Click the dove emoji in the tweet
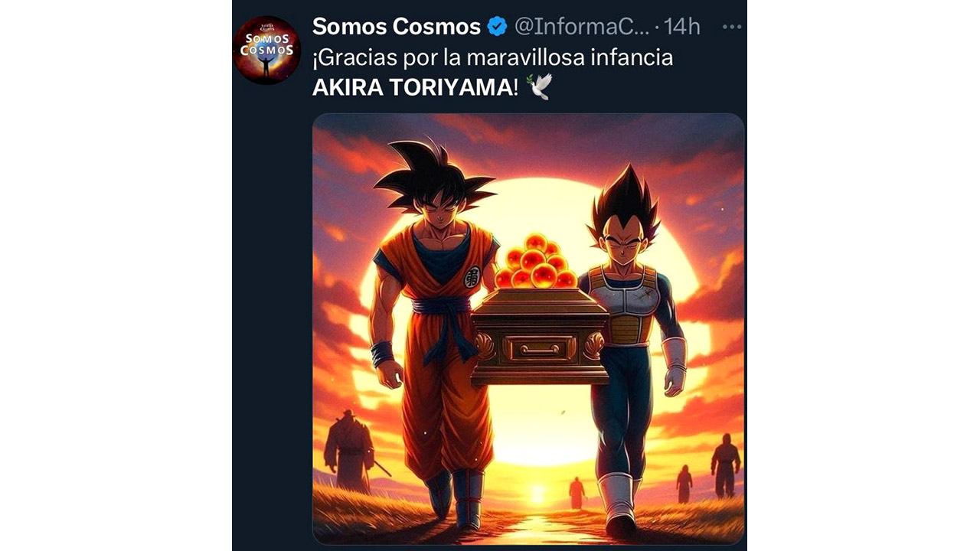The image size is (980, 551). point(540,87)
